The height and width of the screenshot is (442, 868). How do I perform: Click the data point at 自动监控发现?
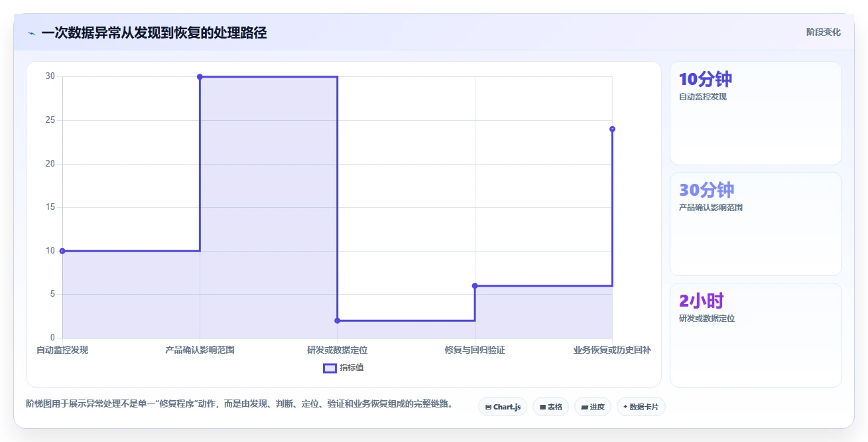pos(62,251)
